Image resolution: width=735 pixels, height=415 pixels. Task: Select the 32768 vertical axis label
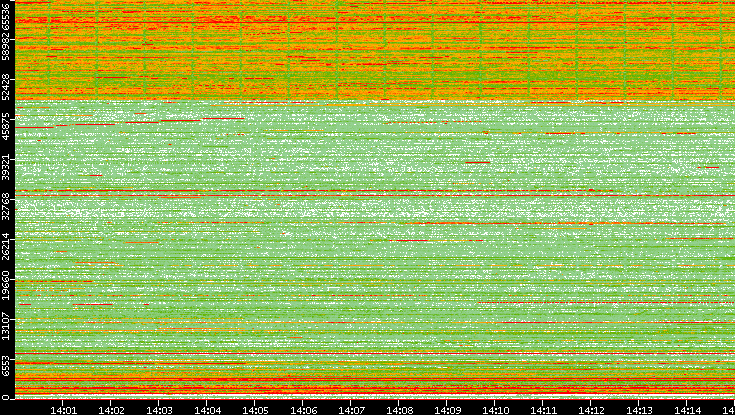click(6, 206)
